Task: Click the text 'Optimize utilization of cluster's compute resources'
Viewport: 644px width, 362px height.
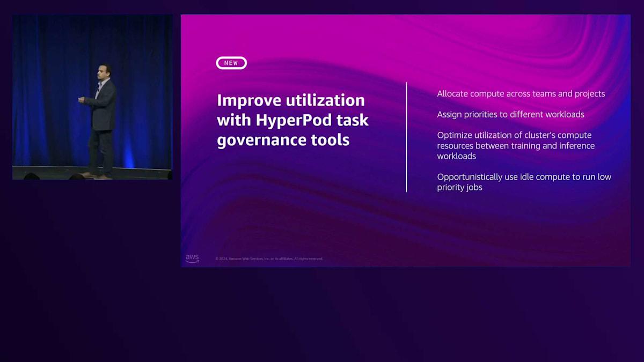Action: point(516,145)
